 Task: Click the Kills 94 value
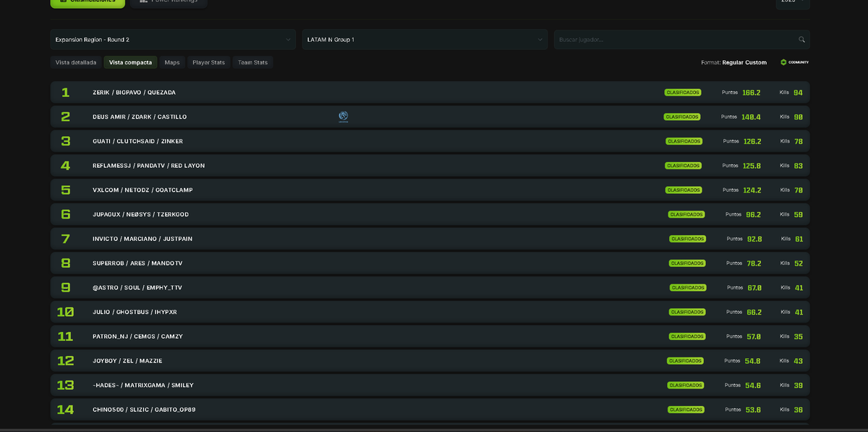799,93
